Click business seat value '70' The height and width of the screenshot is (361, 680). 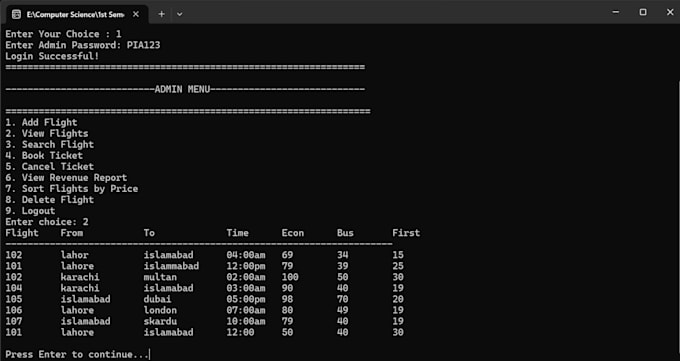(x=343, y=299)
